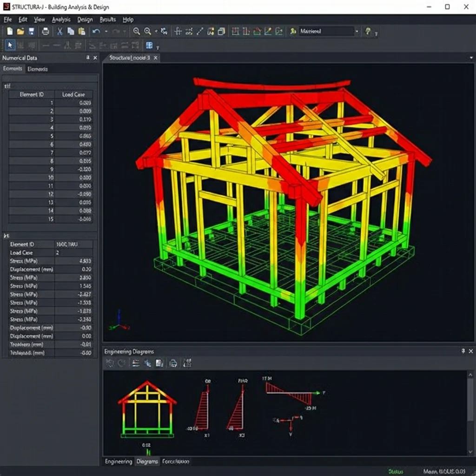
Task: Expand the Undo history dropdown arrow
Action: 106,32
